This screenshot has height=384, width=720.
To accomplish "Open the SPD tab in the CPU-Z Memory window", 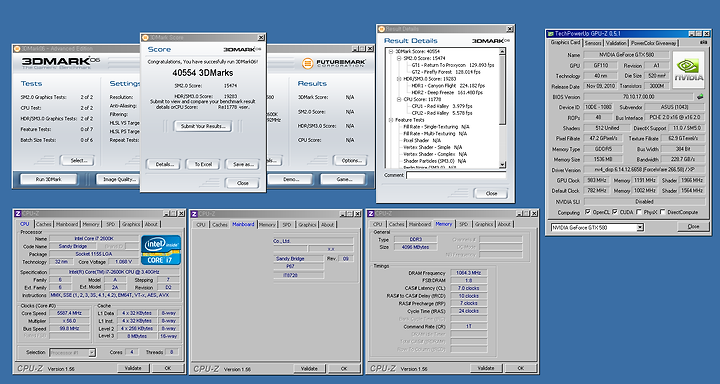I will (x=463, y=224).
